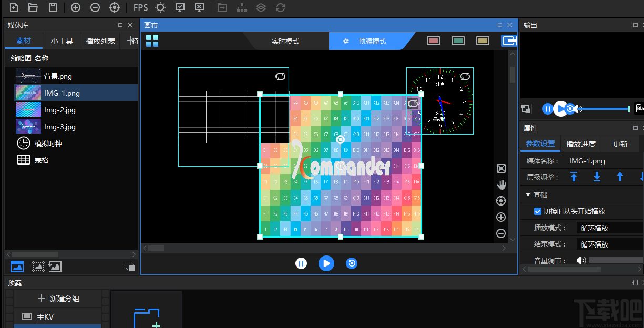
Task: Select the 素材 tab in media library
Action: click(x=24, y=40)
